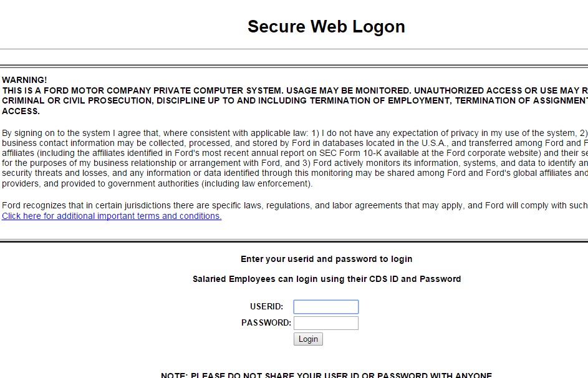Click the Salaried Employees CDS ID notice
This screenshot has height=378, width=588.
[327, 279]
